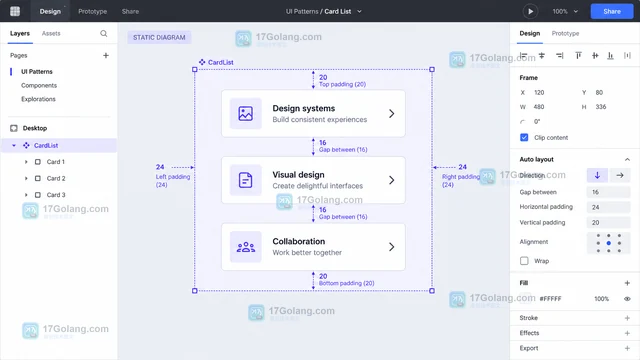The width and height of the screenshot is (640, 360).
Task: Add an effect with Effects plus icon
Action: (627, 333)
